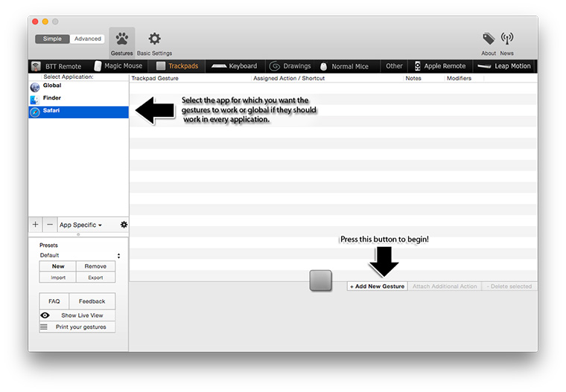Minimize the window with yellow button
The height and width of the screenshot is (392, 566).
point(45,22)
